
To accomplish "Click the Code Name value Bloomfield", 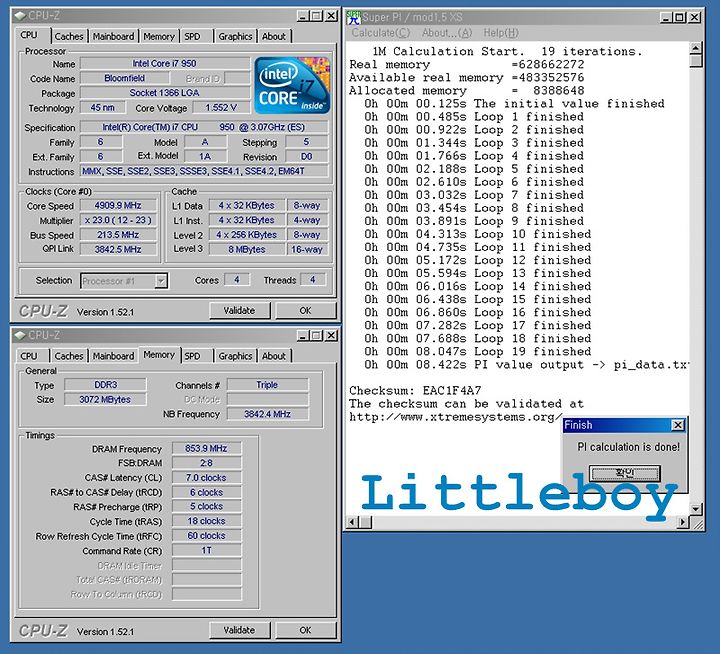I will point(124,78).
